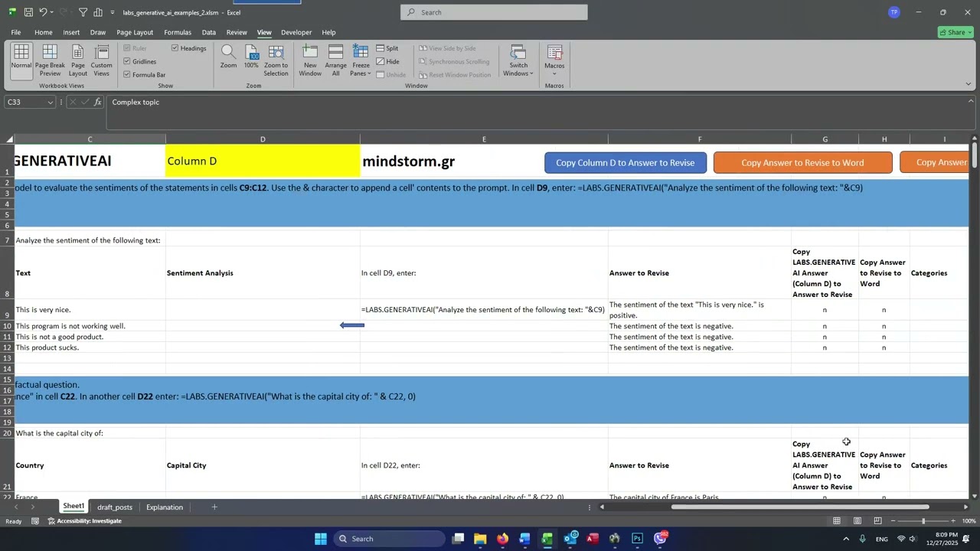Set zoom to 100% via ribbon
980x551 pixels.
[x=251, y=57]
